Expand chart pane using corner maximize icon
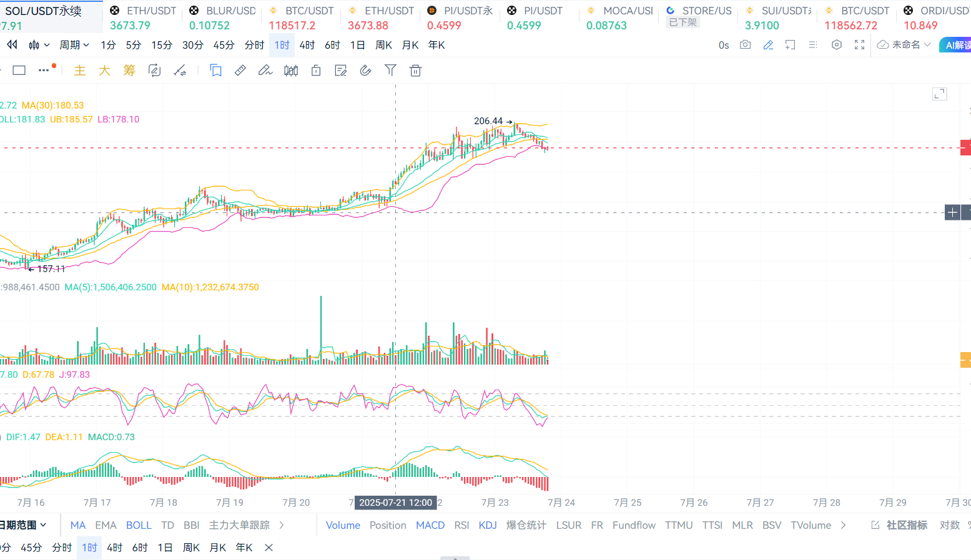 (940, 94)
